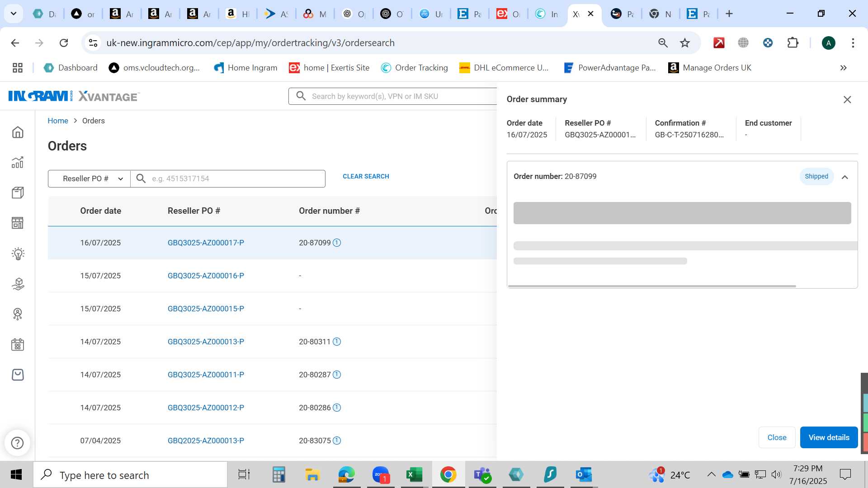Click the Close button in Order summary

[777, 437]
